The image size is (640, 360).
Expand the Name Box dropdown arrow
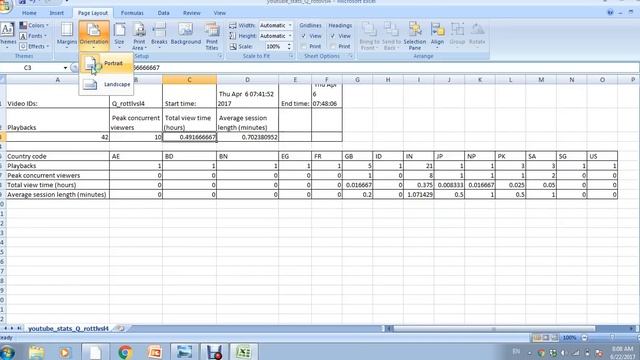coord(65,67)
